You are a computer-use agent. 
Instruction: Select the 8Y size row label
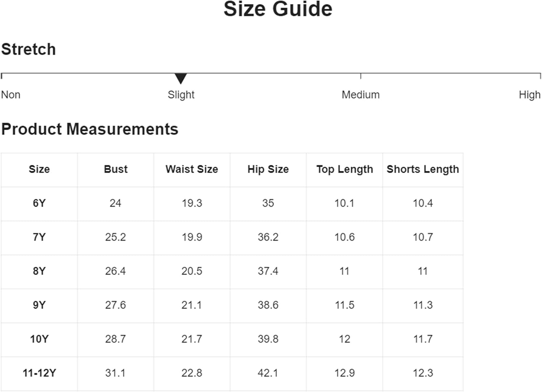(39, 271)
